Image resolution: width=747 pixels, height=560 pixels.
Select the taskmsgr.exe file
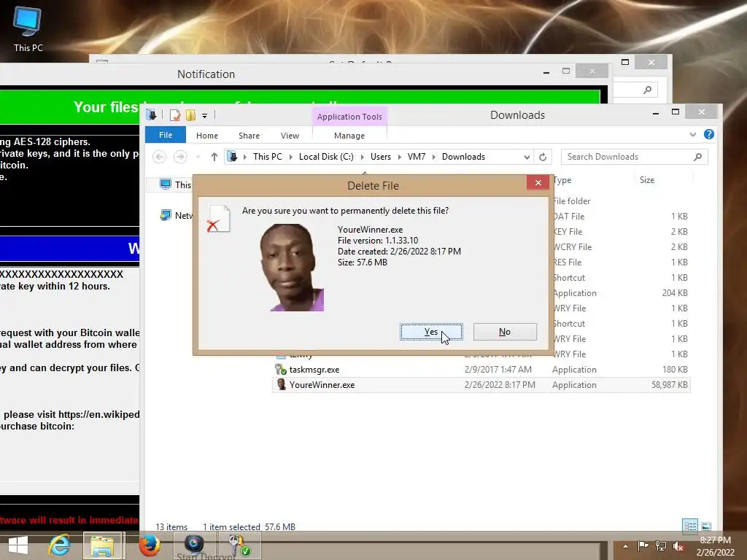[314, 370]
